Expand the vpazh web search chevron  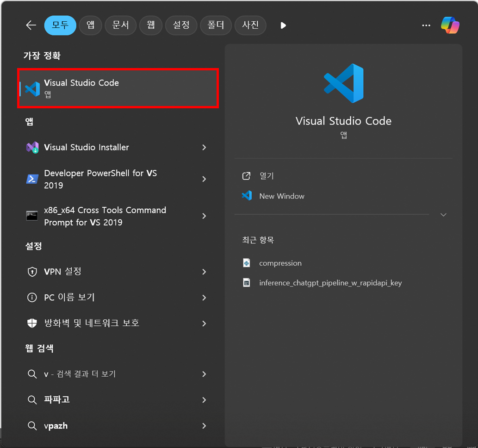tap(204, 426)
